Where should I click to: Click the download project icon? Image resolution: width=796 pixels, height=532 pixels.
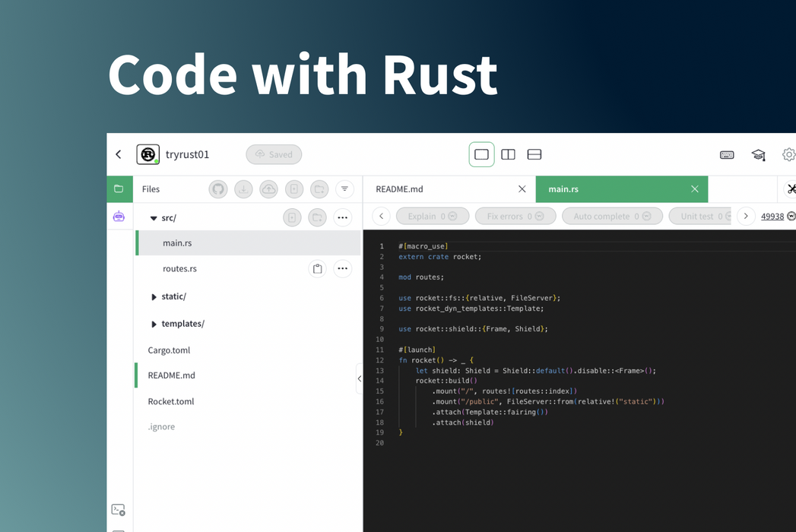(x=243, y=188)
